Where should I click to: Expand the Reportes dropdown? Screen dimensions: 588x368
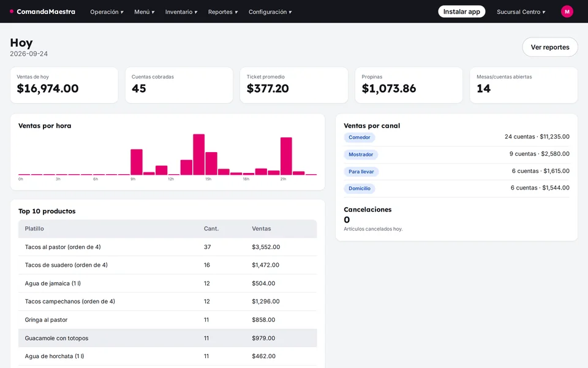[x=223, y=12]
